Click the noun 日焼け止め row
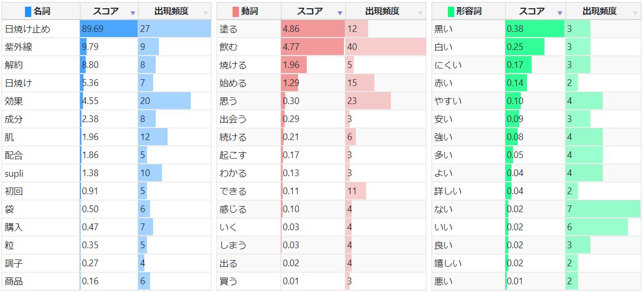The height and width of the screenshot is (292, 644). (x=106, y=29)
